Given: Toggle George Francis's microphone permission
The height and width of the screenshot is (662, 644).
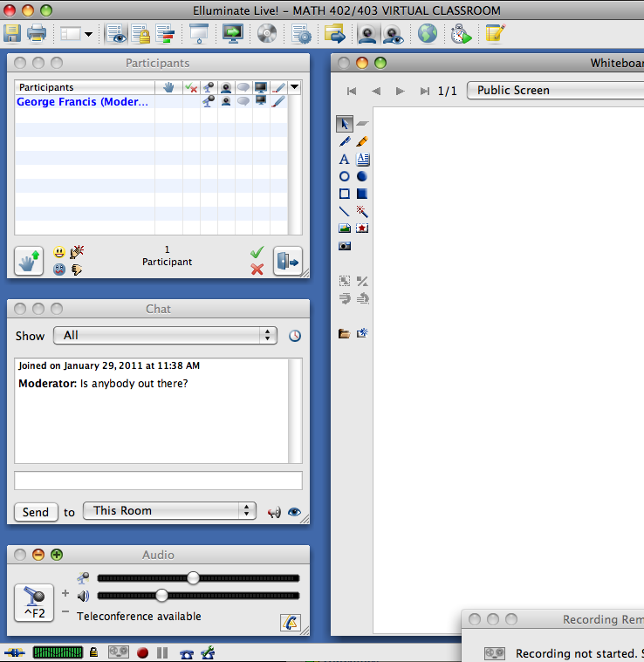Looking at the screenshot, I should [x=209, y=102].
